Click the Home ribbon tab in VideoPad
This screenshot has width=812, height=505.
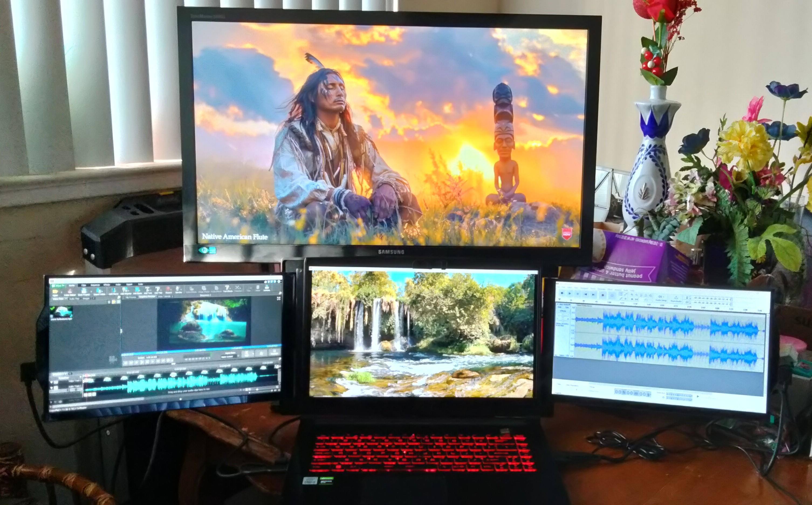pos(72,286)
